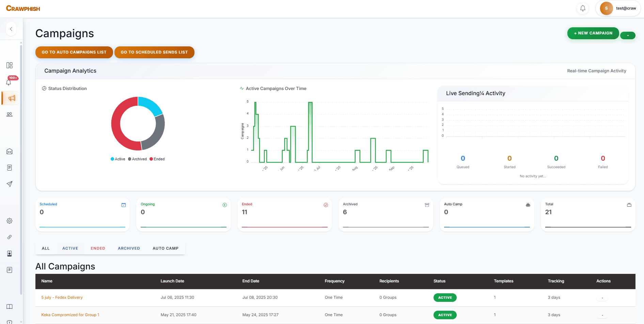This screenshot has width=644, height=324.
Task: Open the paper plane Sending icon in sidebar
Action: pyautogui.click(x=10, y=184)
